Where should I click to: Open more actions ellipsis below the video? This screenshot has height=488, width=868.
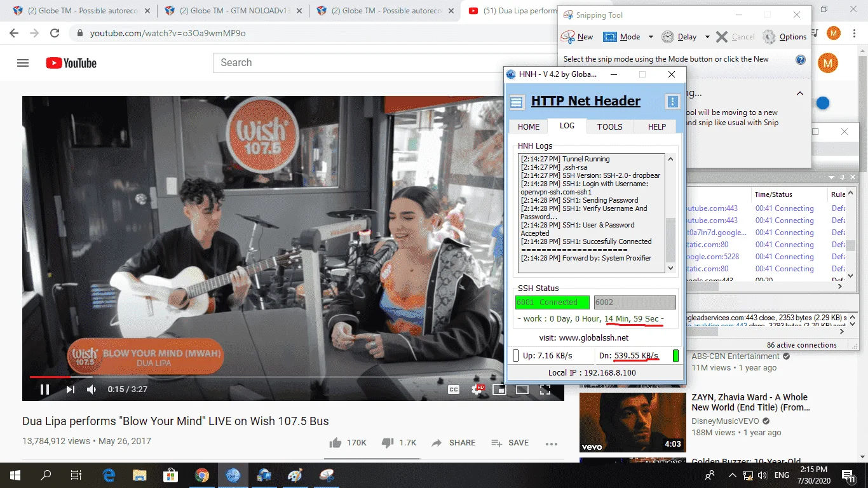pos(551,444)
